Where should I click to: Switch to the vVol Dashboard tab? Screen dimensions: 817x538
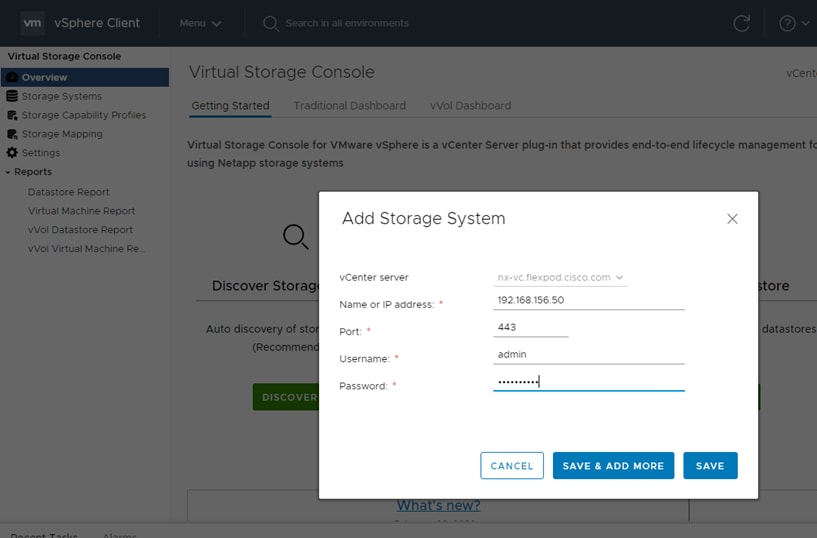click(471, 106)
